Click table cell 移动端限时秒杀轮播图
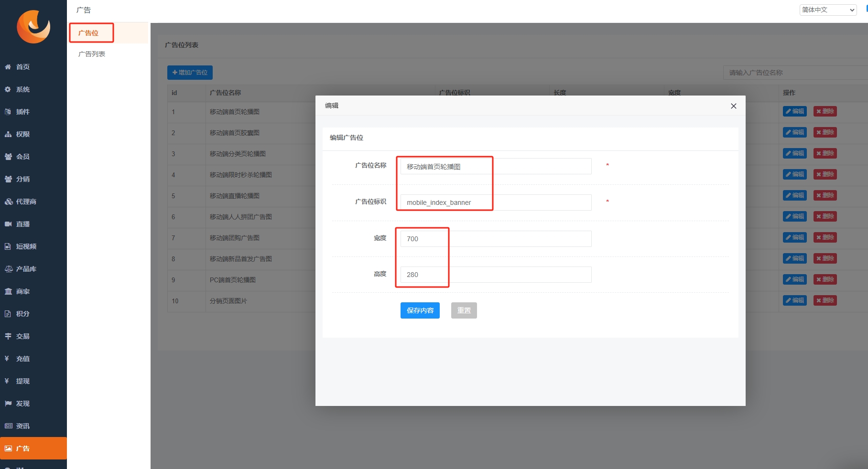The height and width of the screenshot is (469, 868). (241, 175)
